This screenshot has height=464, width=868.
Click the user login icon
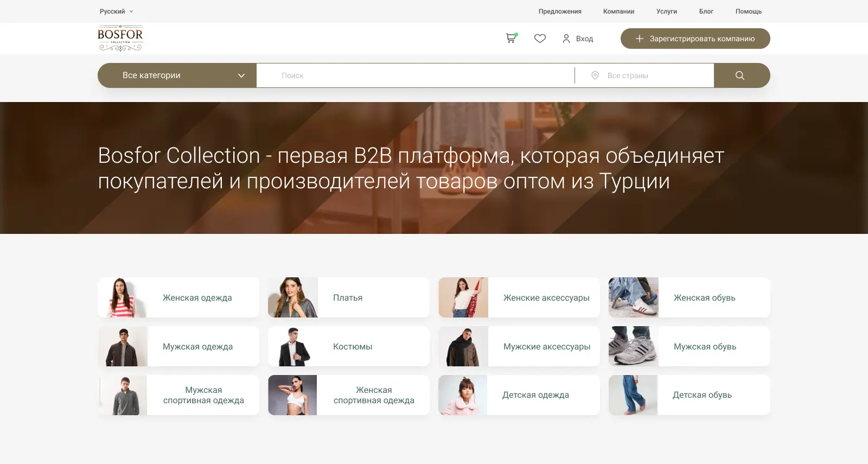566,39
